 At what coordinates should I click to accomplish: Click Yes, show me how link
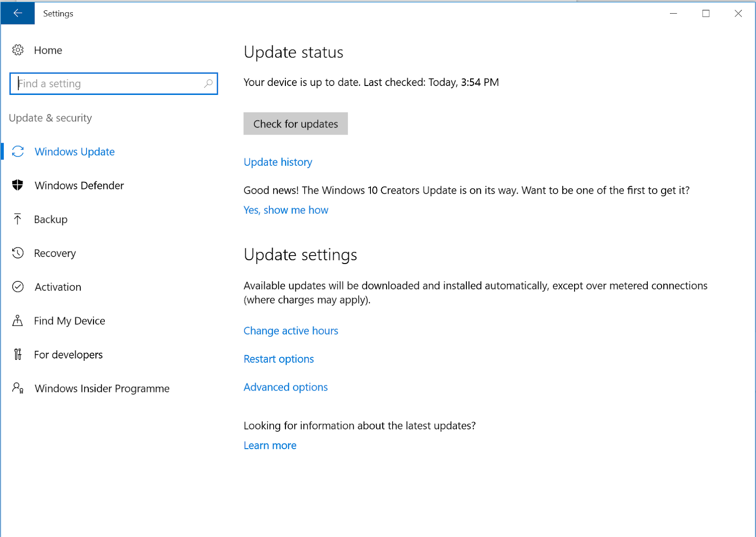click(286, 210)
